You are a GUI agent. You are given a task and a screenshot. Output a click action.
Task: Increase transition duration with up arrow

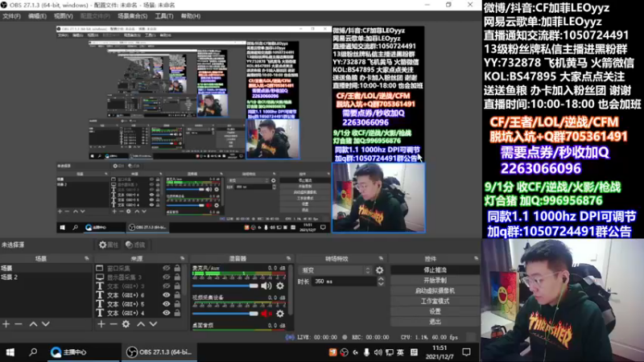pyautogui.click(x=381, y=278)
